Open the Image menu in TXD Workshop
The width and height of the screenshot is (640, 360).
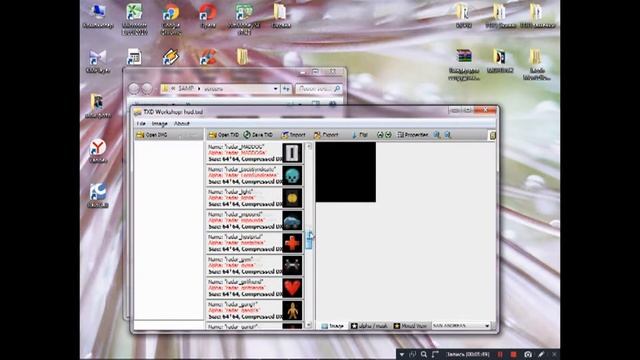pos(159,123)
